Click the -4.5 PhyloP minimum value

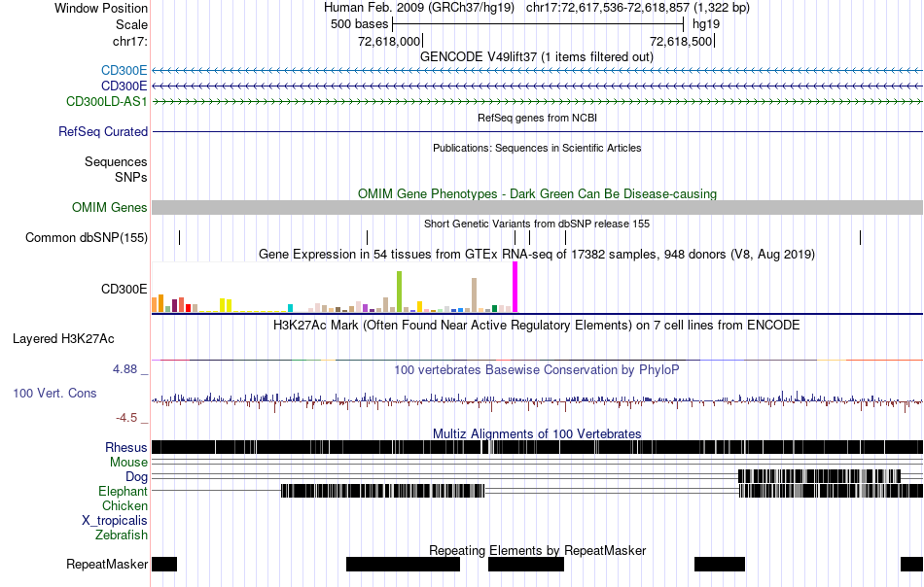point(126,418)
